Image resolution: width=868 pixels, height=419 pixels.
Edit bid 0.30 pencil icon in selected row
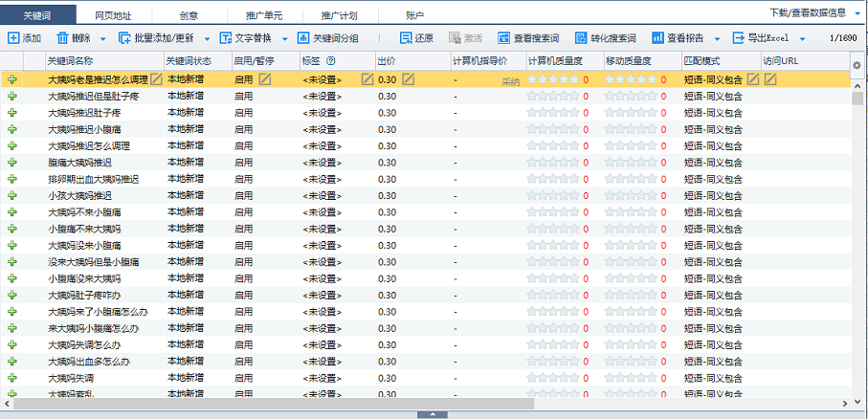[x=409, y=79]
